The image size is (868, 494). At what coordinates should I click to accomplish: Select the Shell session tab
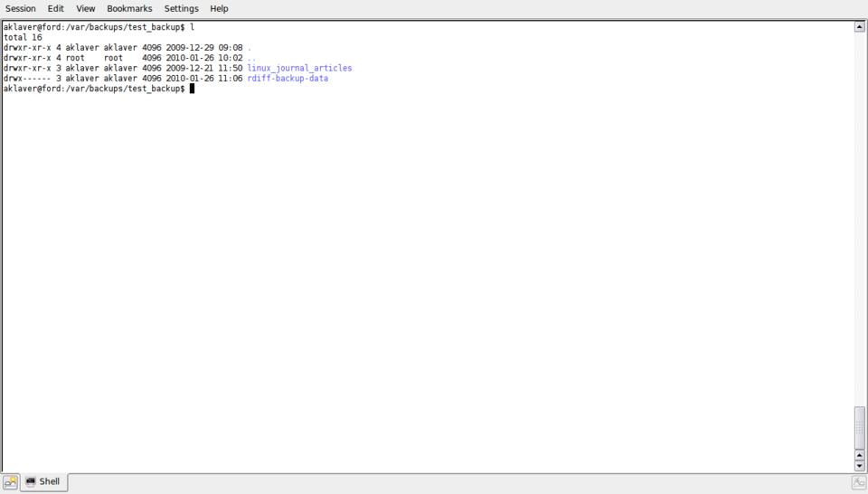click(43, 482)
